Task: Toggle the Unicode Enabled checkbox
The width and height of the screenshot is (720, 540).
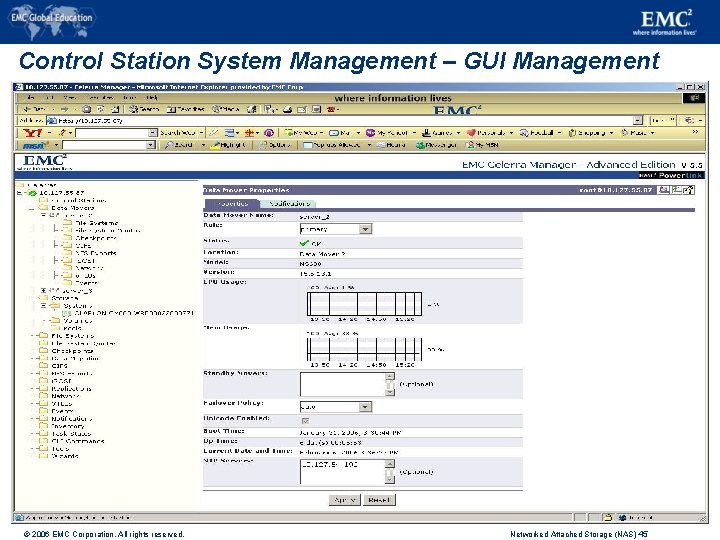Action: click(x=305, y=420)
